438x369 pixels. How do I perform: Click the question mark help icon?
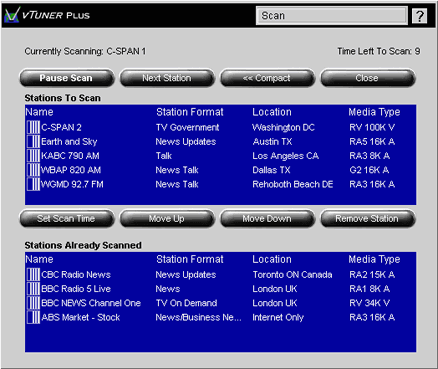click(419, 16)
